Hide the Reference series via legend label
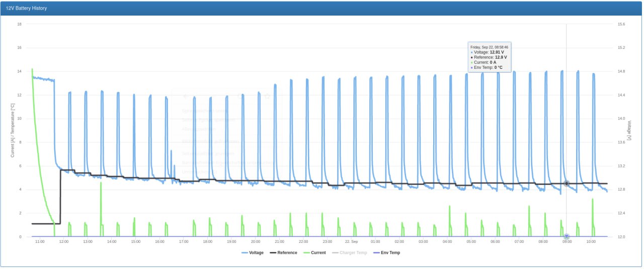This screenshot has height=269, width=644. (287, 252)
